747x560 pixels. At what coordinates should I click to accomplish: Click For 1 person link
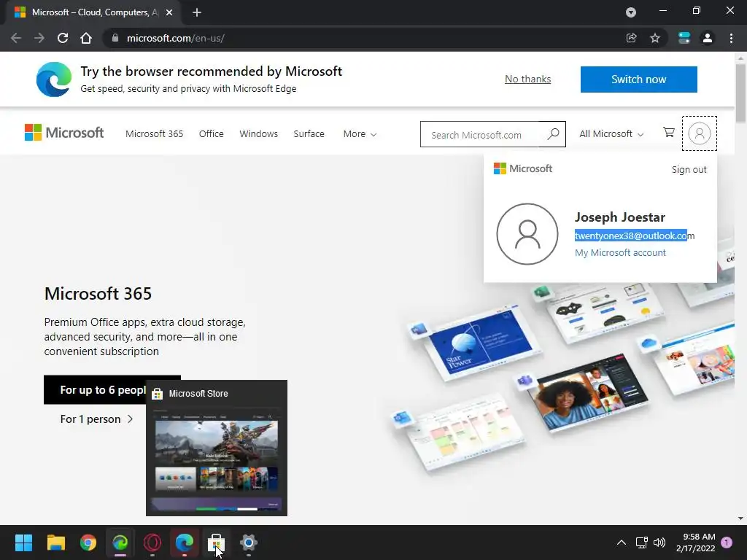pos(97,419)
